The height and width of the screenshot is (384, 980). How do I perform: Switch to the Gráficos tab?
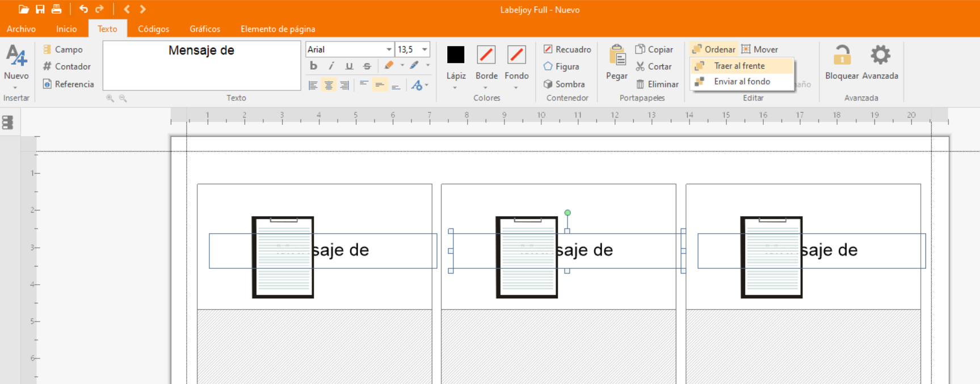point(205,29)
